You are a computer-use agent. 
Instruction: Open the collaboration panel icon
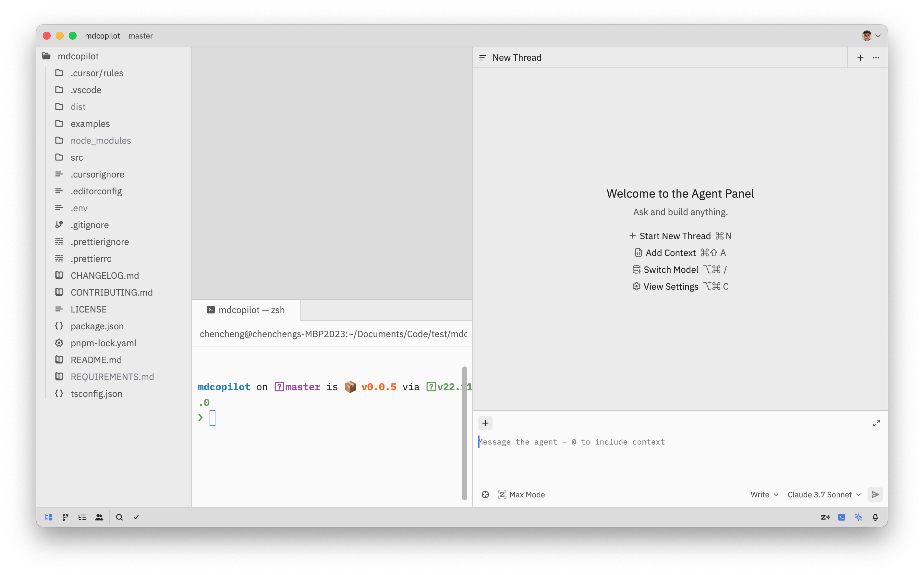(99, 517)
